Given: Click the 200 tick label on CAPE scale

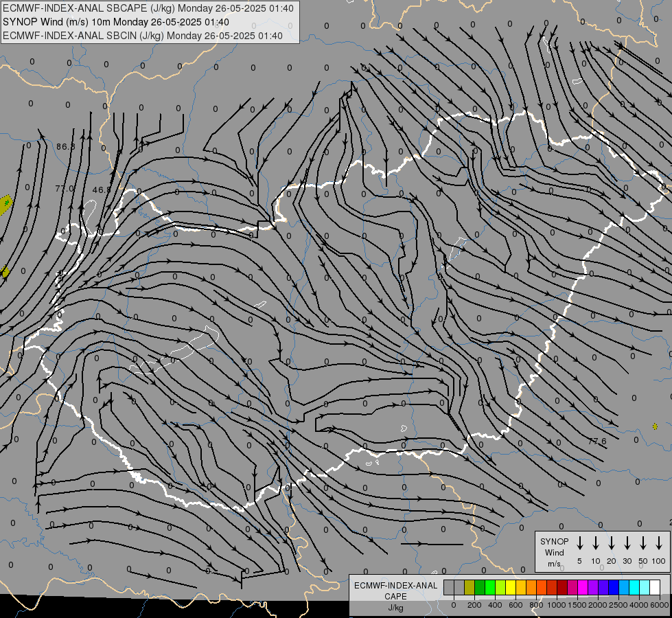Looking at the screenshot, I should (x=474, y=605).
